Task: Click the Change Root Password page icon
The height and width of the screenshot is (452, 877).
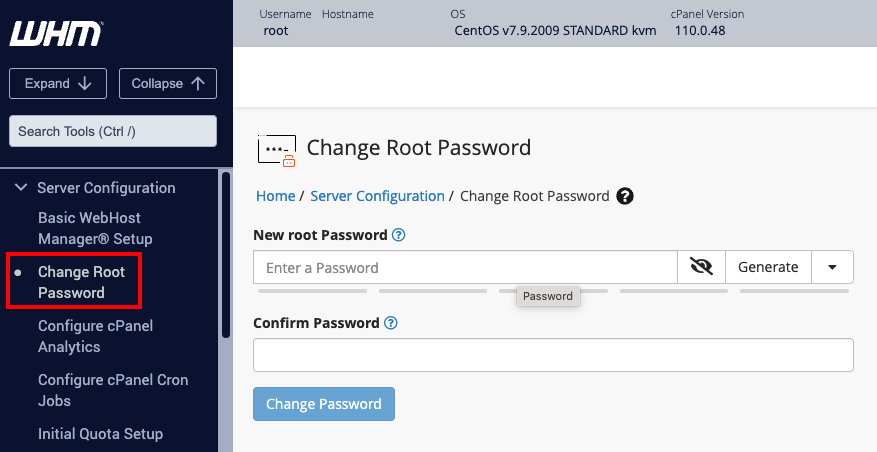Action: tap(277, 149)
